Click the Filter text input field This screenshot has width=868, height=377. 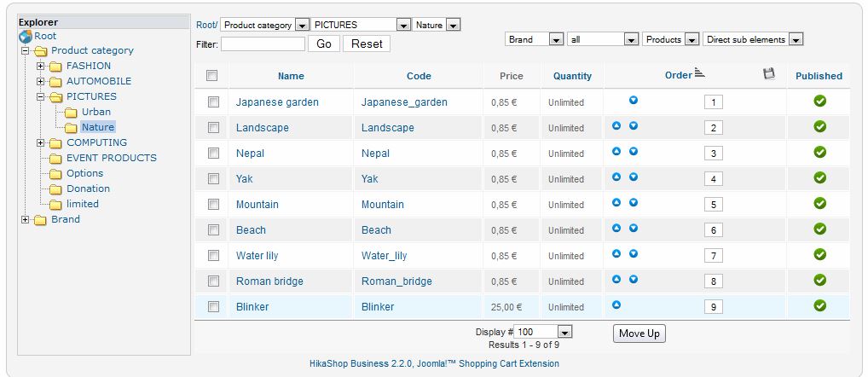coord(263,43)
